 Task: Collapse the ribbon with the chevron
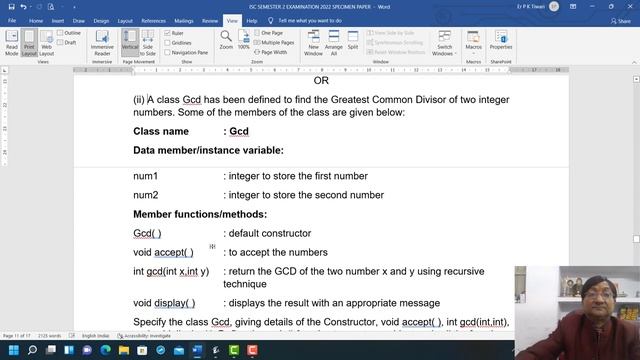tap(634, 62)
